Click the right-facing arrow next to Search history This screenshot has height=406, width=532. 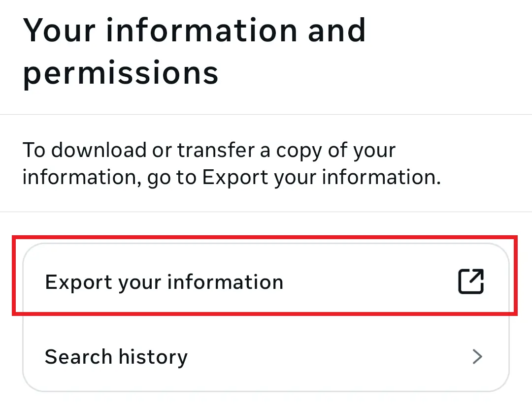pos(476,356)
